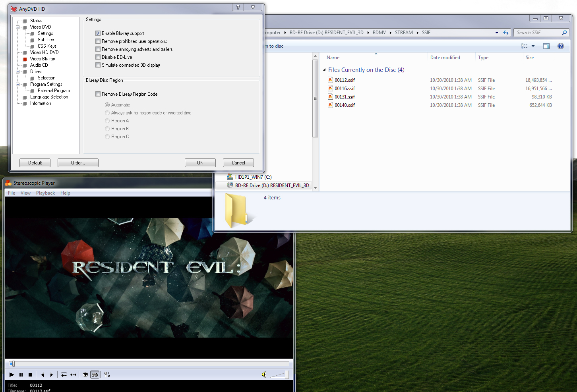
Task: Select file 00140.ssif icon
Action: (x=330, y=105)
